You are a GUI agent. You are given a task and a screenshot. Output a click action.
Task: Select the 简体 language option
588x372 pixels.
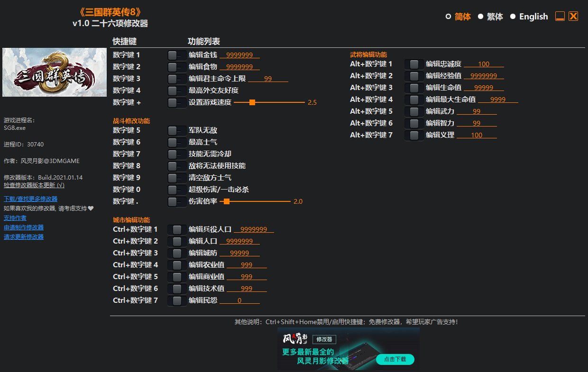(462, 16)
